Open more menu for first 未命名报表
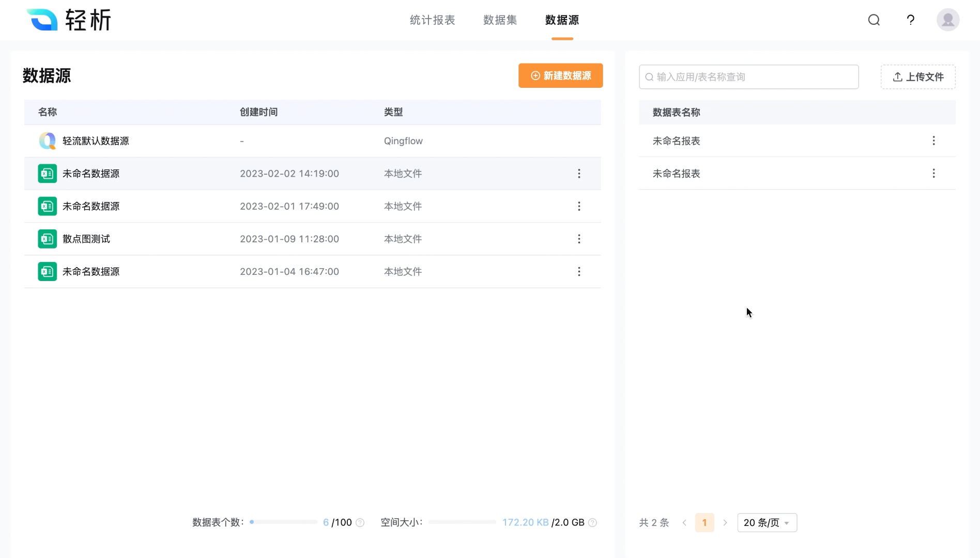The height and width of the screenshot is (558, 980). tap(933, 141)
